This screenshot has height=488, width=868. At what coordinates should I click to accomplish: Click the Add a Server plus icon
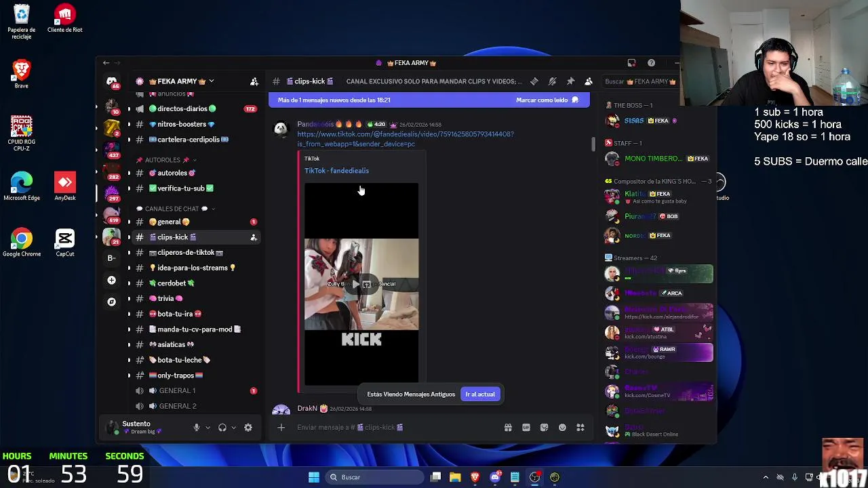point(111,280)
